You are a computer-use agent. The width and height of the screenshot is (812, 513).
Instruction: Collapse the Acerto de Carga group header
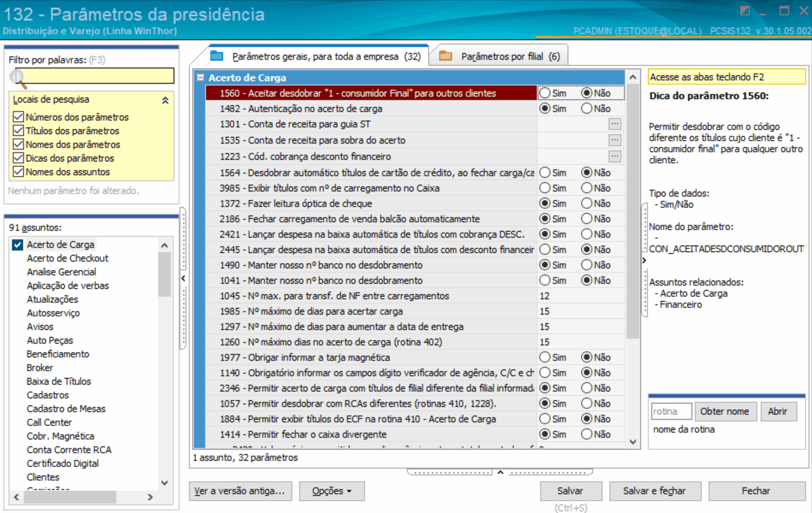[200, 78]
